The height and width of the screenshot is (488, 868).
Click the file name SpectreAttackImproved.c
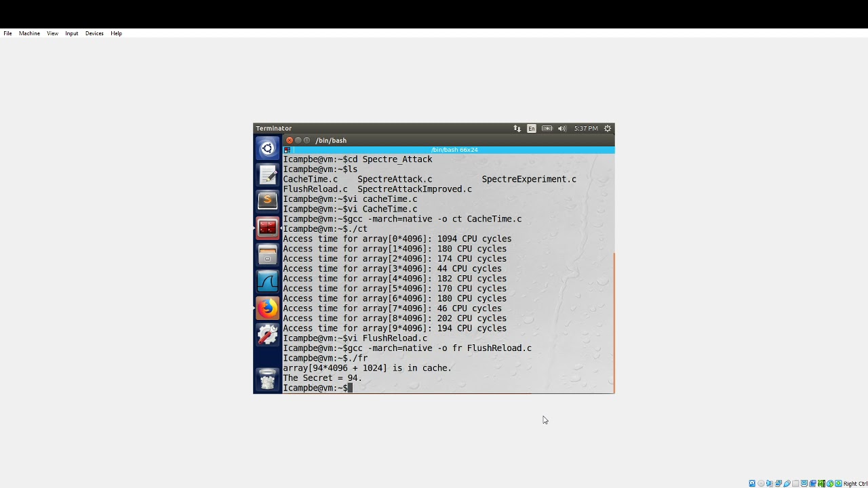414,189
